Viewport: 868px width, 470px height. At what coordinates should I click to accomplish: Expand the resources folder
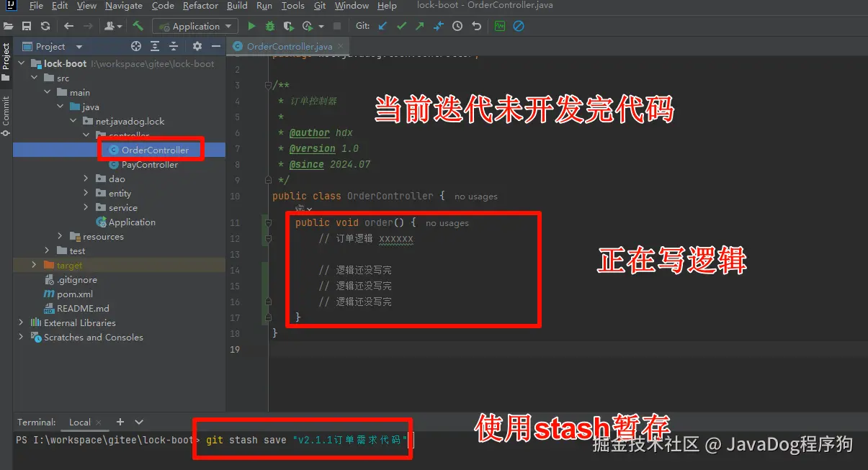tap(60, 236)
